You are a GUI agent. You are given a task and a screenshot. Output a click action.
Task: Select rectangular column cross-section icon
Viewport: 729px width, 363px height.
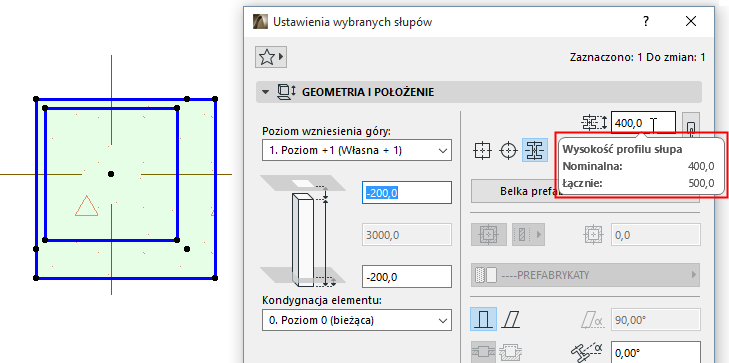tap(483, 151)
